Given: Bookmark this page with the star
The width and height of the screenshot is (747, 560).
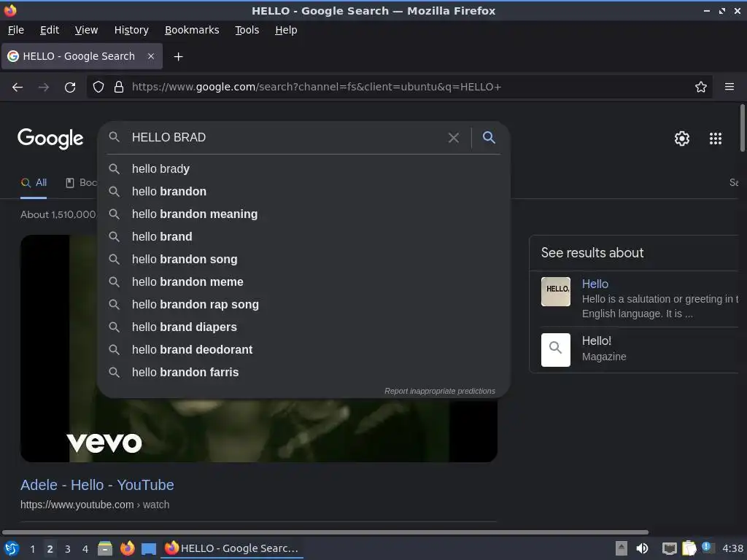Looking at the screenshot, I should pos(700,87).
